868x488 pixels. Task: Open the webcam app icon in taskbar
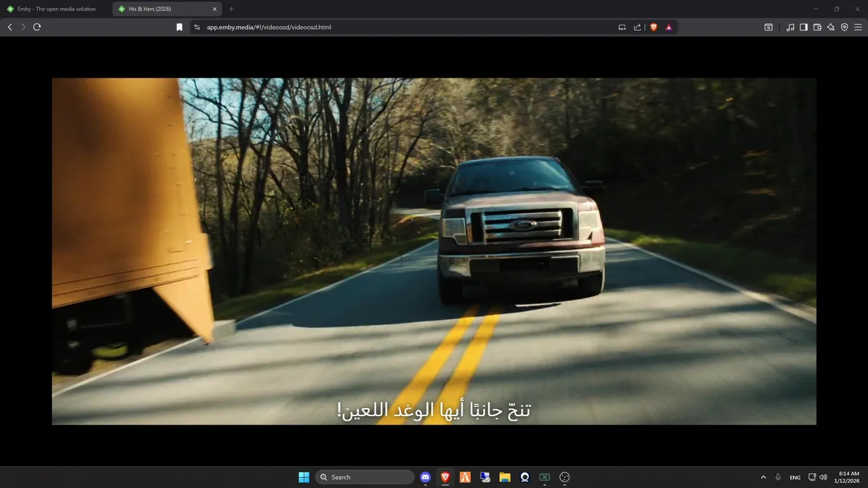525,477
